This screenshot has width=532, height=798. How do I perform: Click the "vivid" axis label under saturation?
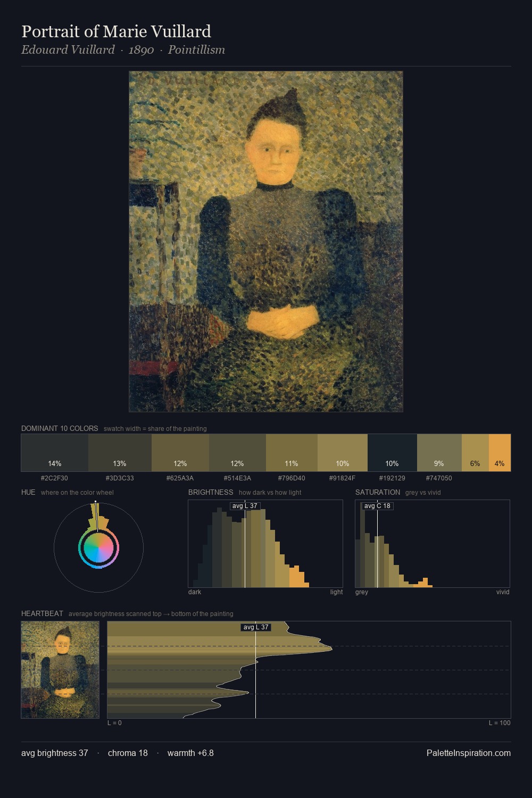pos(503,592)
